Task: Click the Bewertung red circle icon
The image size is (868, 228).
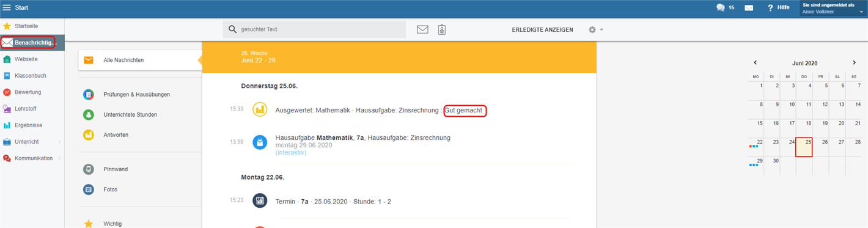Action: 7,92
